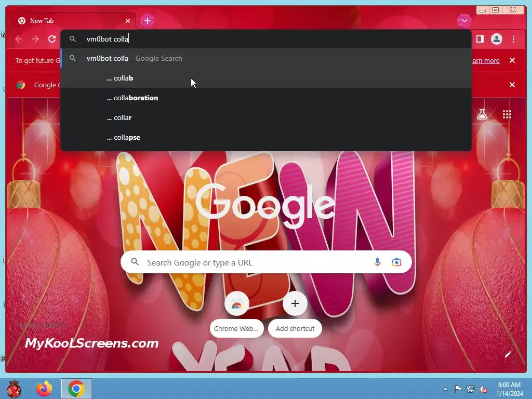Image resolution: width=532 pixels, height=399 pixels.
Task: Show hidden tray icons arrow
Action: [445, 389]
